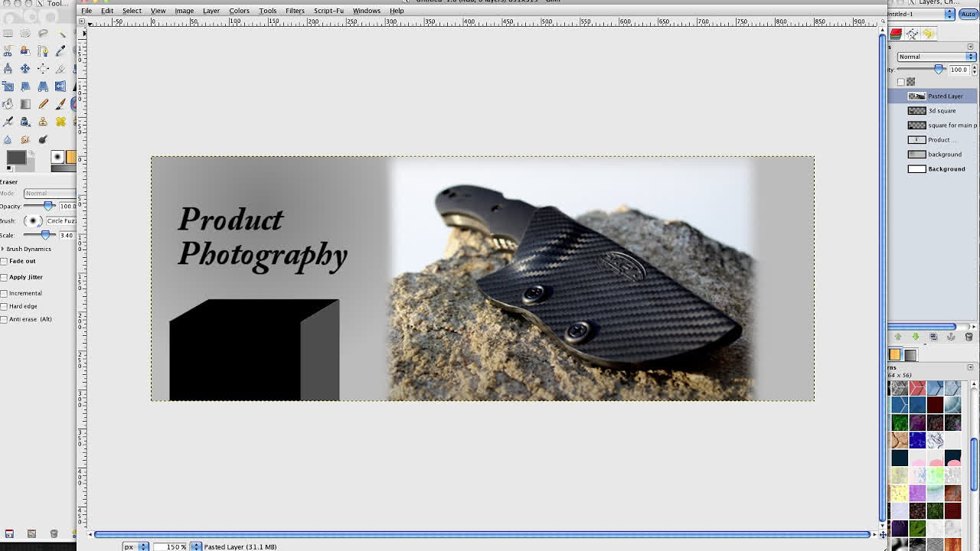The image size is (980, 551).
Task: Select the Blend gradient tool
Action: (x=25, y=104)
